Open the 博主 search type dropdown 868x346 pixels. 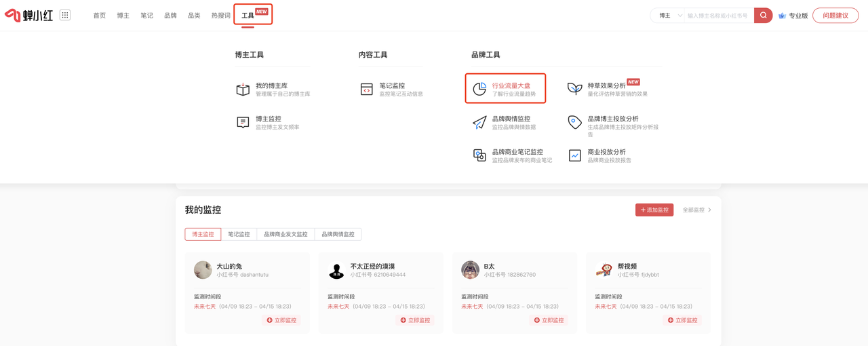(670, 16)
